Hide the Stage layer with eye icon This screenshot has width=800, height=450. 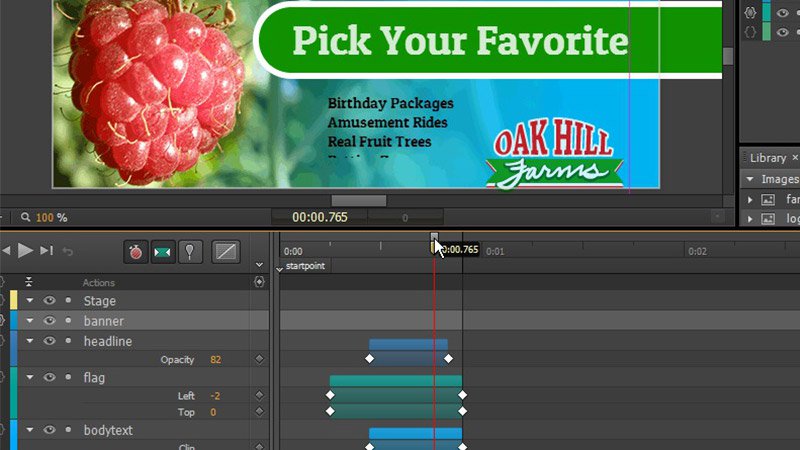49,301
